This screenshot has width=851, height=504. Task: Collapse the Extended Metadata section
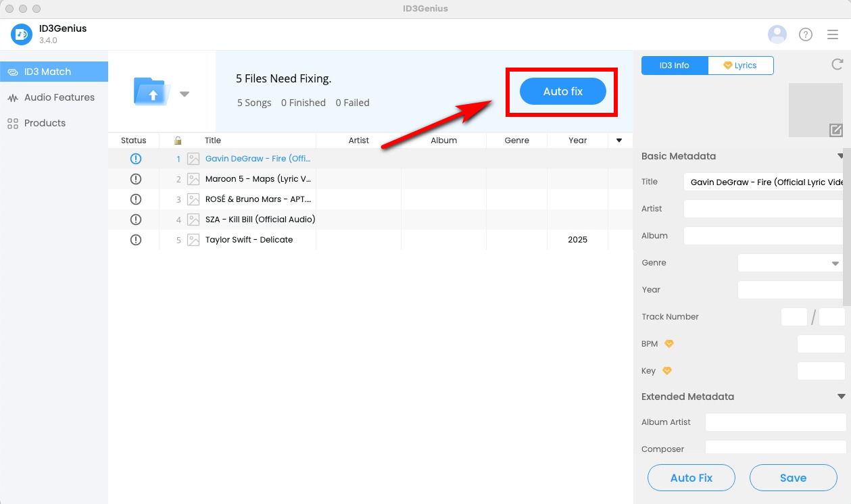pos(841,397)
